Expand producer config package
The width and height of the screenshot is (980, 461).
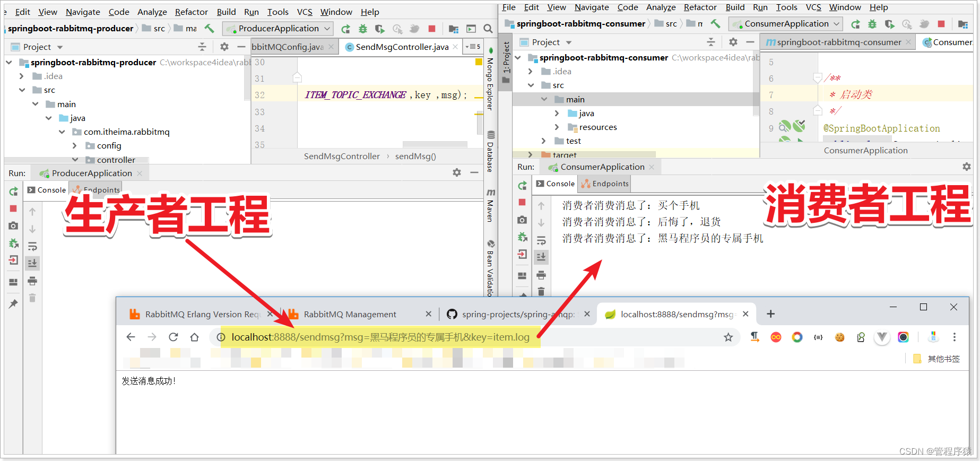tap(74, 145)
